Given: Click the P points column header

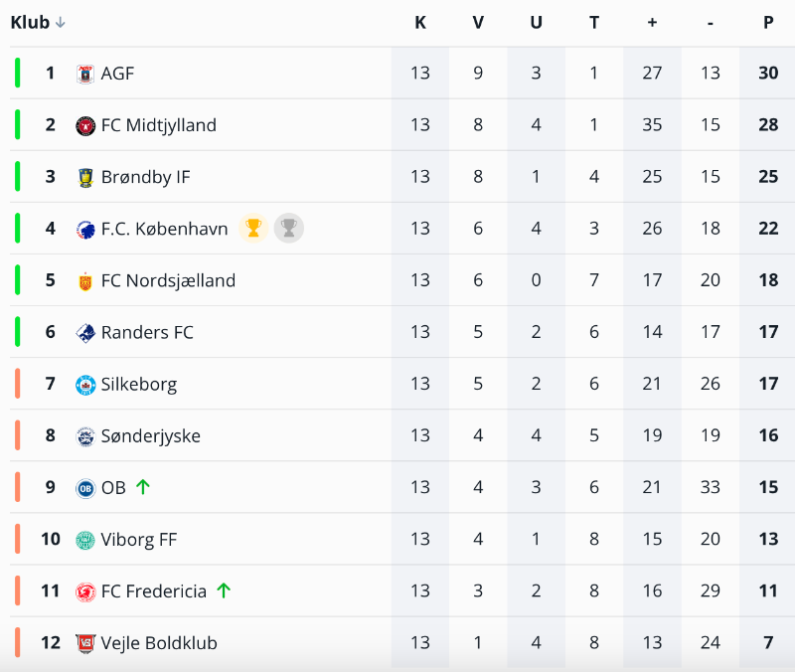Looking at the screenshot, I should tap(768, 23).
